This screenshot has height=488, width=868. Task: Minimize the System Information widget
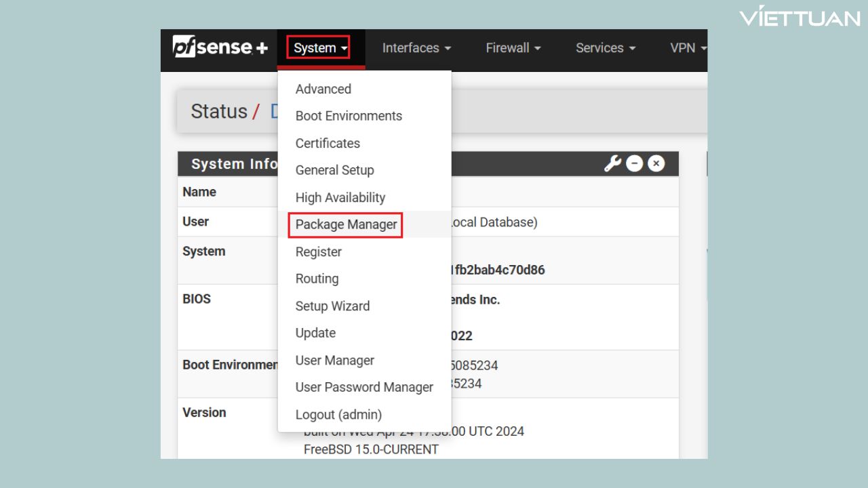pos(634,163)
